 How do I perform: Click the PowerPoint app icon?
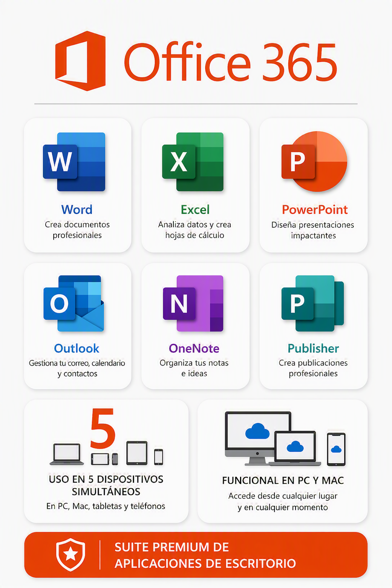(x=314, y=162)
